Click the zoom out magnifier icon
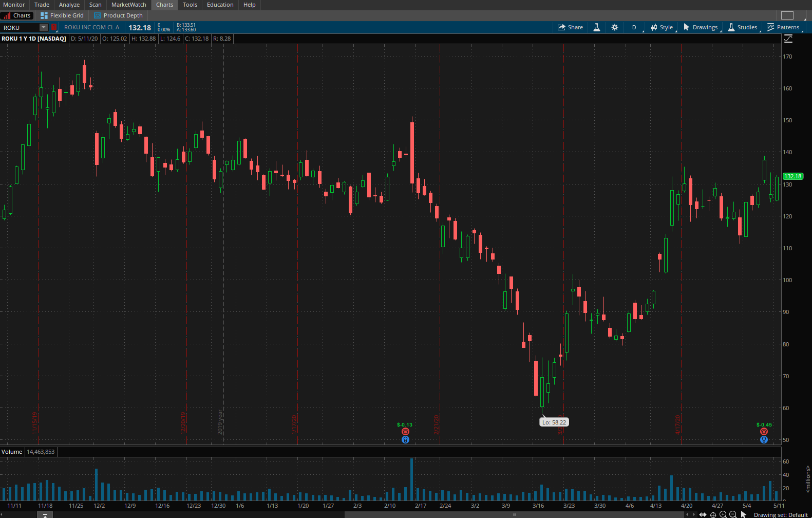This screenshot has height=518, width=812. [x=733, y=514]
